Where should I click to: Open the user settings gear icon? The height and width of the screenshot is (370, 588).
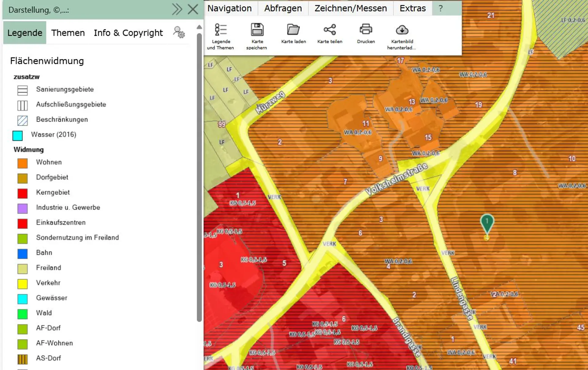click(179, 32)
